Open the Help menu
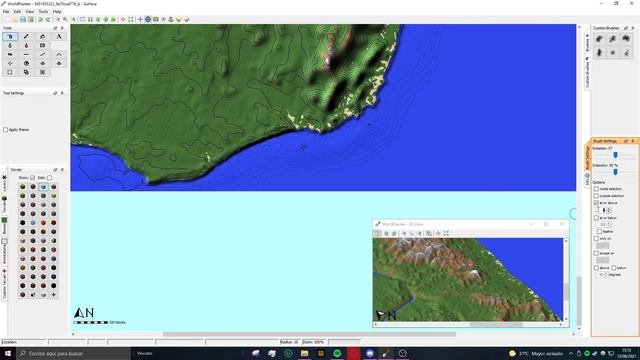Viewport: 640px width, 360px height. pyautogui.click(x=57, y=11)
